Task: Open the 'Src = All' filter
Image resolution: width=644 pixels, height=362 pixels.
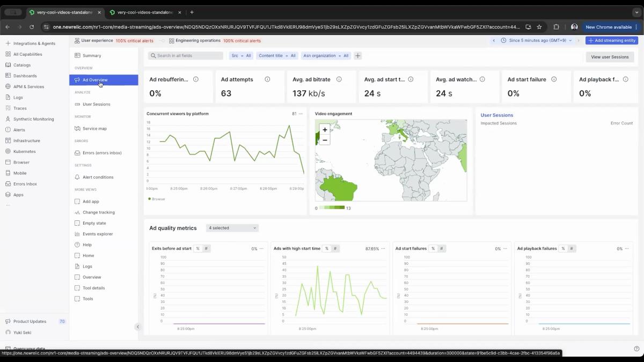Action: [x=241, y=56]
